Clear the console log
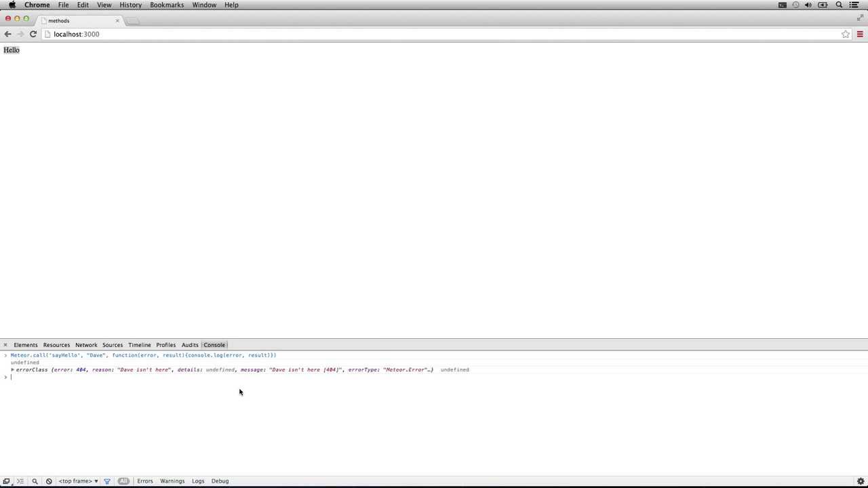The image size is (868, 488). point(49,481)
